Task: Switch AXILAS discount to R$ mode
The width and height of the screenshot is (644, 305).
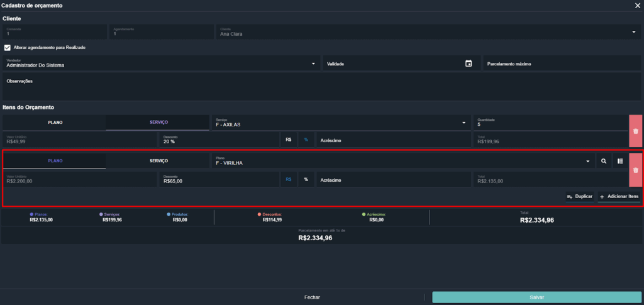Action: click(x=289, y=139)
